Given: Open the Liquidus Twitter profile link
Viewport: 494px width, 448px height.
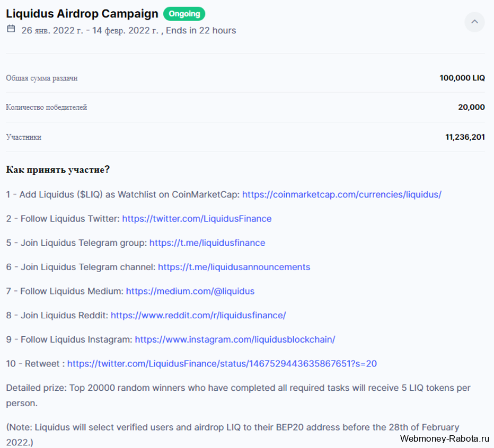Looking at the screenshot, I should [197, 219].
